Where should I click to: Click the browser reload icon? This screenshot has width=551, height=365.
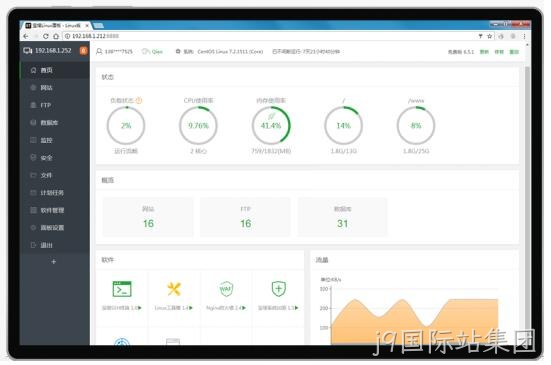46,36
